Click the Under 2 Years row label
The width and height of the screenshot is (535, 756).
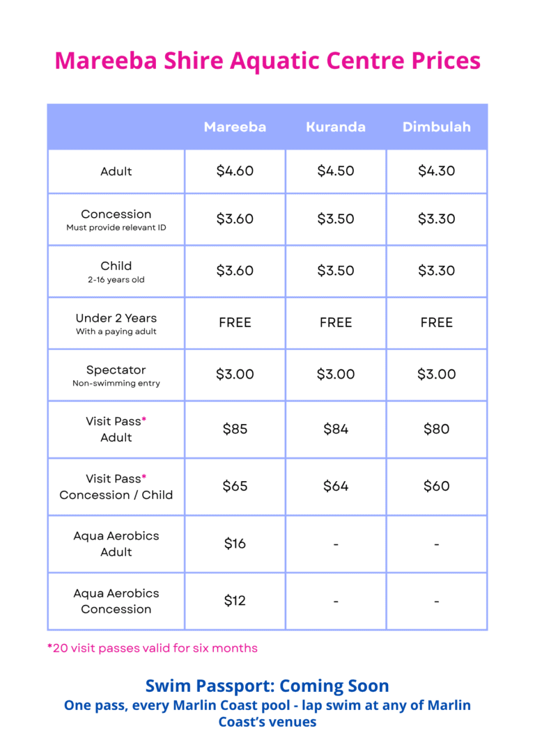[x=116, y=324]
